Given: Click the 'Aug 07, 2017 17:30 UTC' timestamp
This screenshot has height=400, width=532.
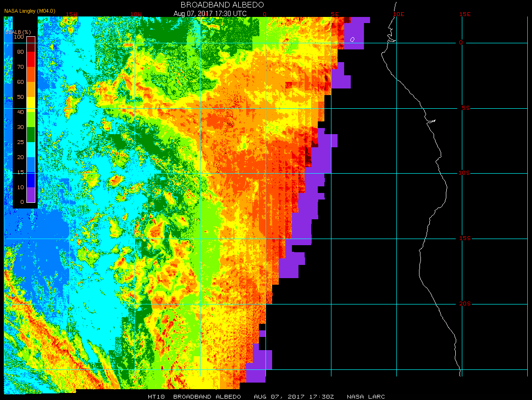Looking at the screenshot, I should (210, 14).
